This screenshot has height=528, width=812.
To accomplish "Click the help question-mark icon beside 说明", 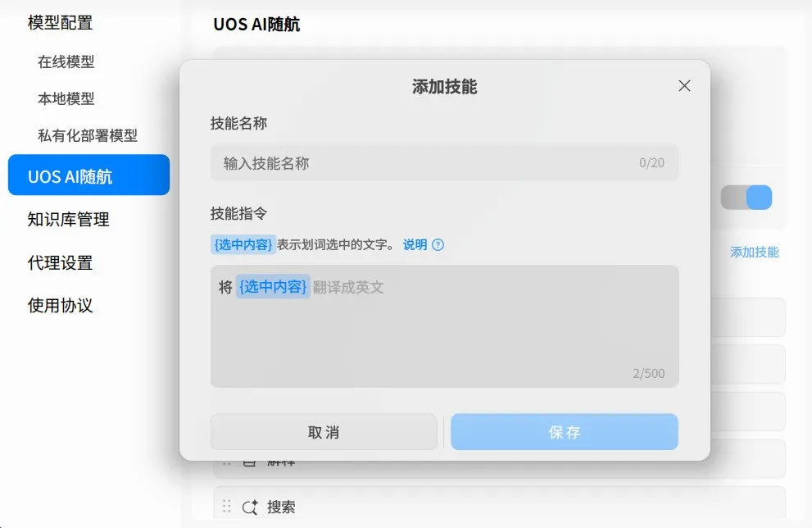I will (x=438, y=244).
